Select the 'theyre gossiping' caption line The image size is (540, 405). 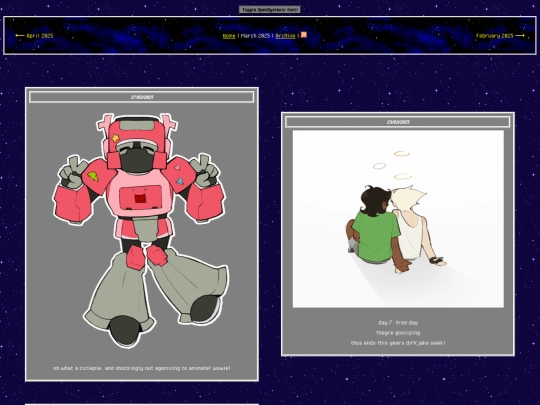[x=398, y=333]
